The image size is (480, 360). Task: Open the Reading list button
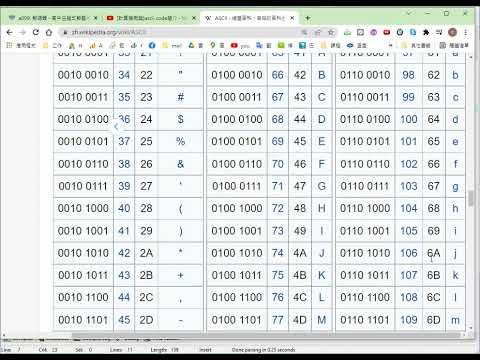(454, 45)
